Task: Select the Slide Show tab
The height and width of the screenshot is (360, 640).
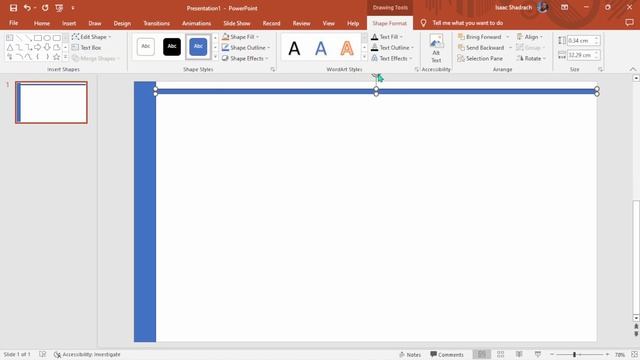Action: coord(237,23)
